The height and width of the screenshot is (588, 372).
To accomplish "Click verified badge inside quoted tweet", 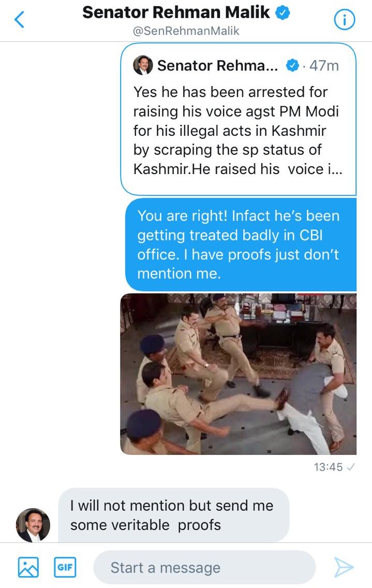I will [292, 66].
